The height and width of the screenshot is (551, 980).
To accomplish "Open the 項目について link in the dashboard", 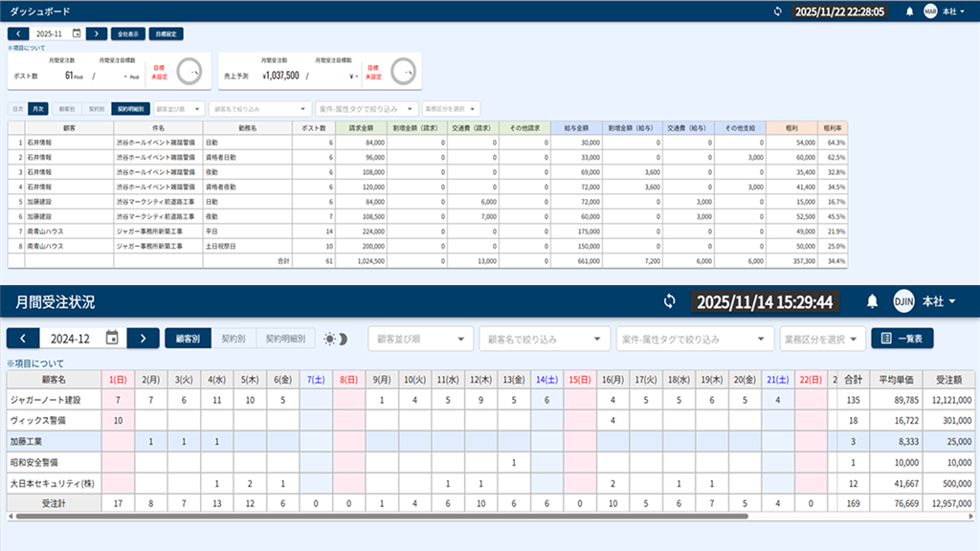I will pos(26,48).
